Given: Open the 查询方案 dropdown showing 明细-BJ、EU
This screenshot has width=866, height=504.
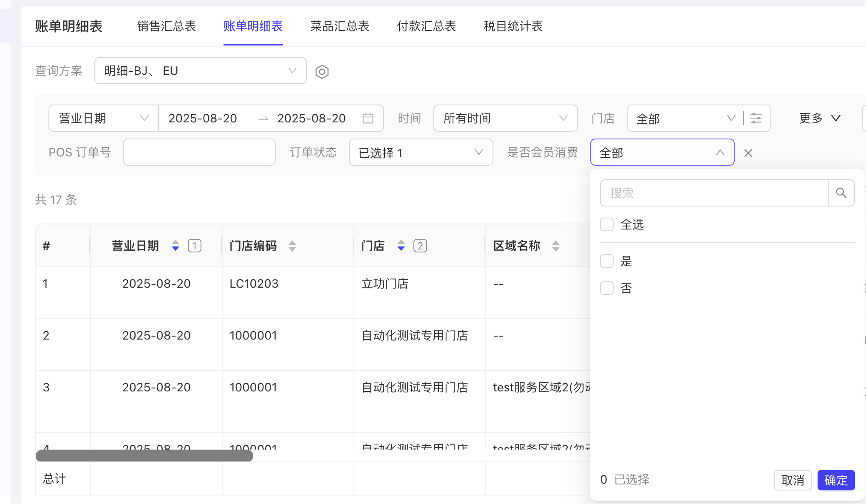Looking at the screenshot, I should (200, 71).
